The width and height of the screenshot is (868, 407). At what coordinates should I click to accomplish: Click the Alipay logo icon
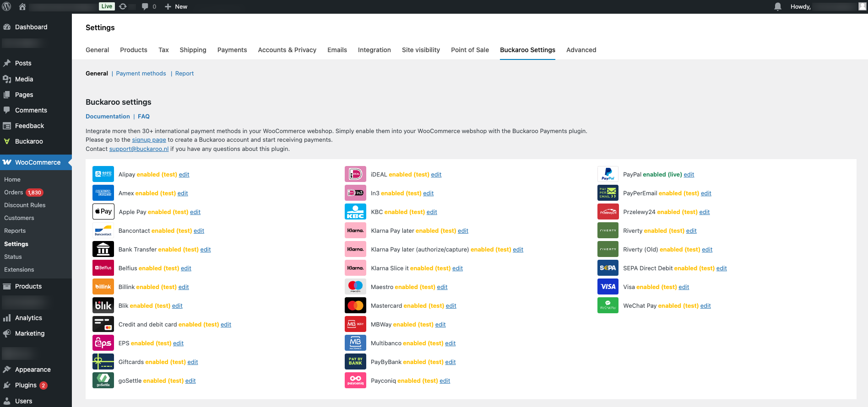click(103, 174)
